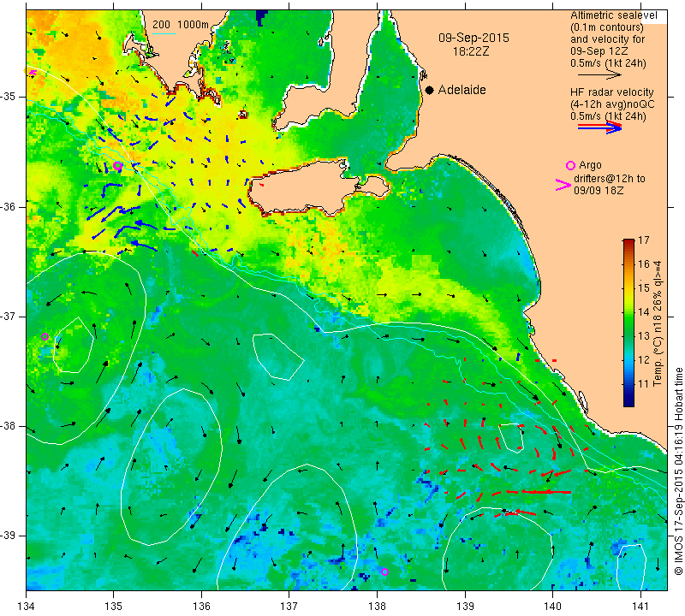The width and height of the screenshot is (685, 616).
Task: Click the '200 1000m' contour legend label
Action: pos(181,25)
